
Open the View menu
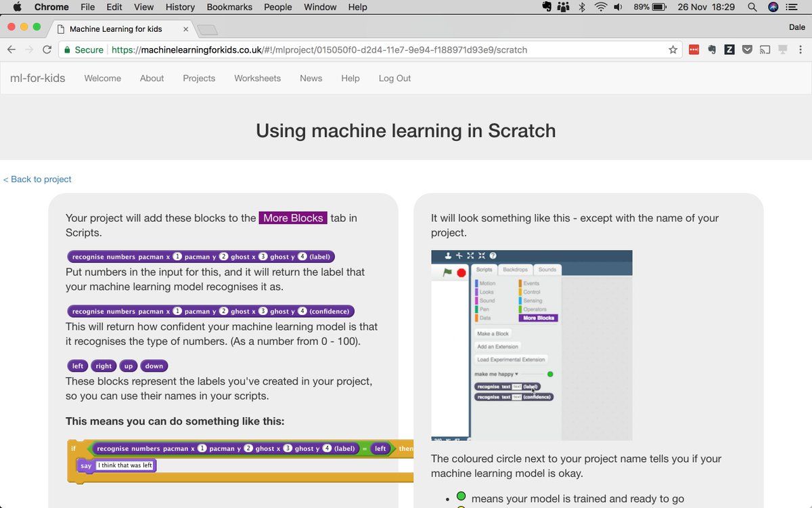point(143,7)
